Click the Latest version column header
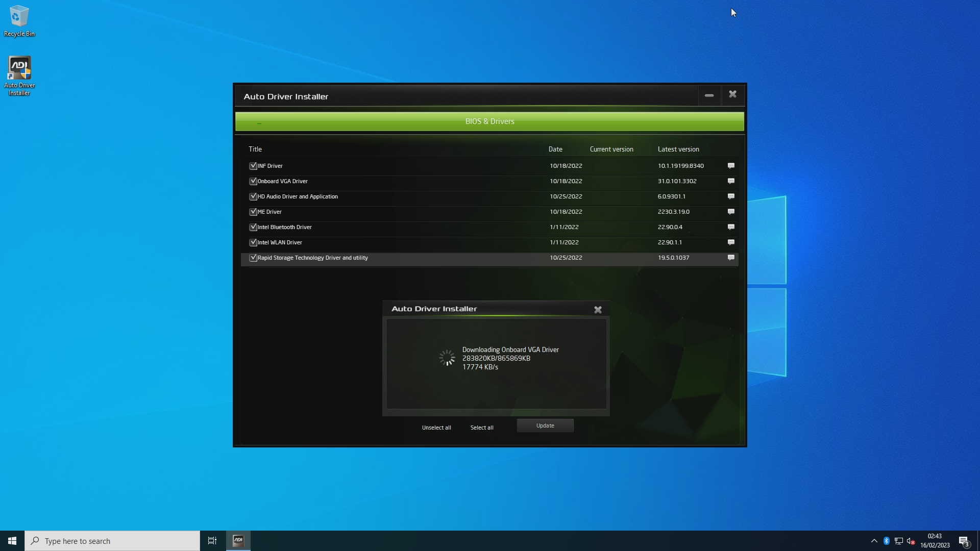This screenshot has width=980, height=551. 678,149
